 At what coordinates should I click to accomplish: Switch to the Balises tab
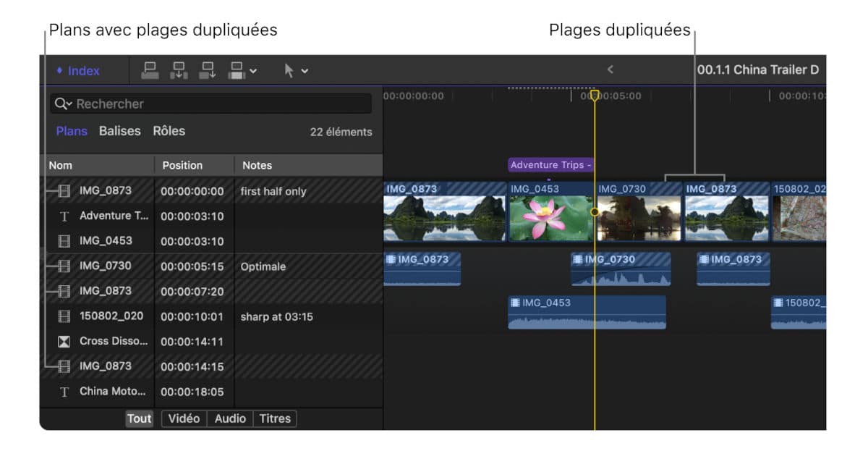tap(119, 131)
